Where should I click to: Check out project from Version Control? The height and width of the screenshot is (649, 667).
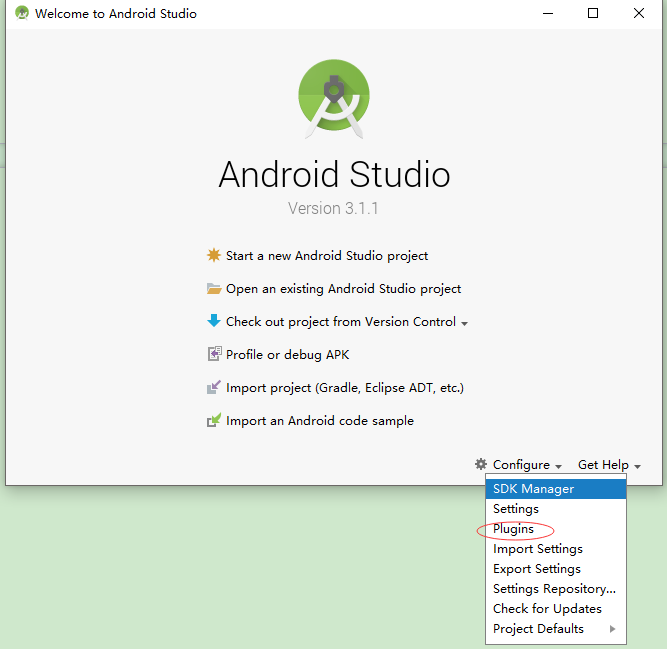341,322
